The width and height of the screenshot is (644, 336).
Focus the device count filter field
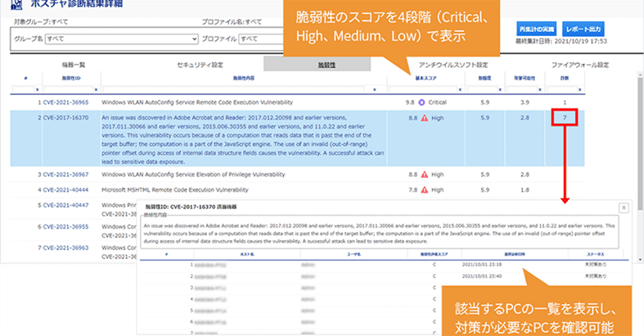pos(562,89)
